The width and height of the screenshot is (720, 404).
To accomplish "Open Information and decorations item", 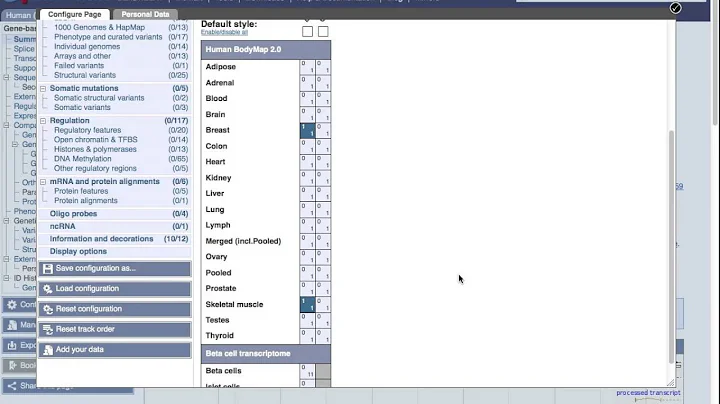I will click(101, 239).
